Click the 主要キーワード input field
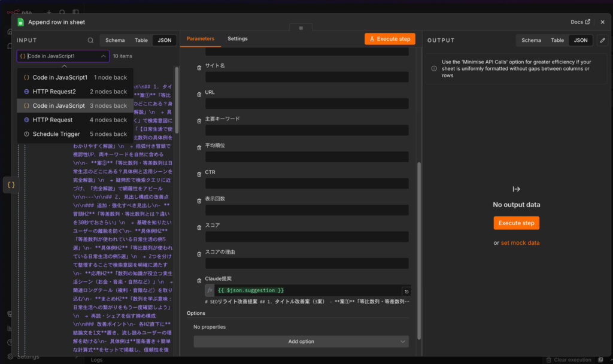This screenshot has height=364, width=613. (x=307, y=130)
